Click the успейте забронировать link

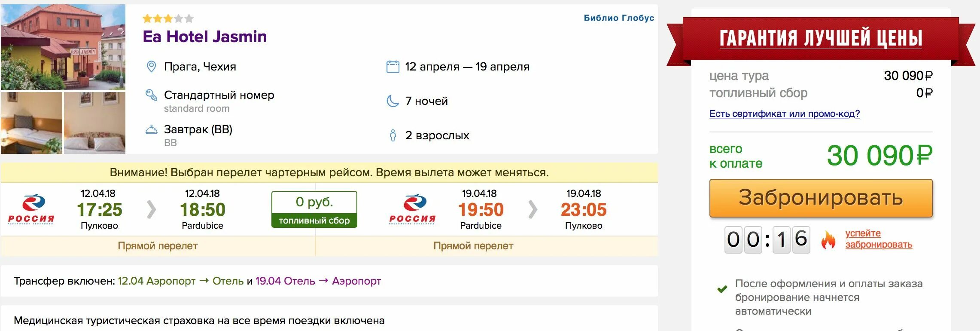pyautogui.click(x=878, y=239)
